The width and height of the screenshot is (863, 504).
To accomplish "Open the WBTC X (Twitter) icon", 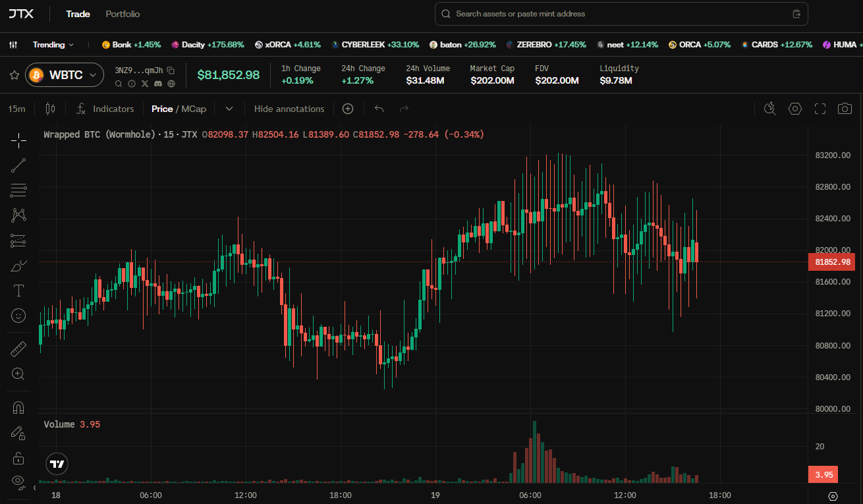I will [145, 84].
